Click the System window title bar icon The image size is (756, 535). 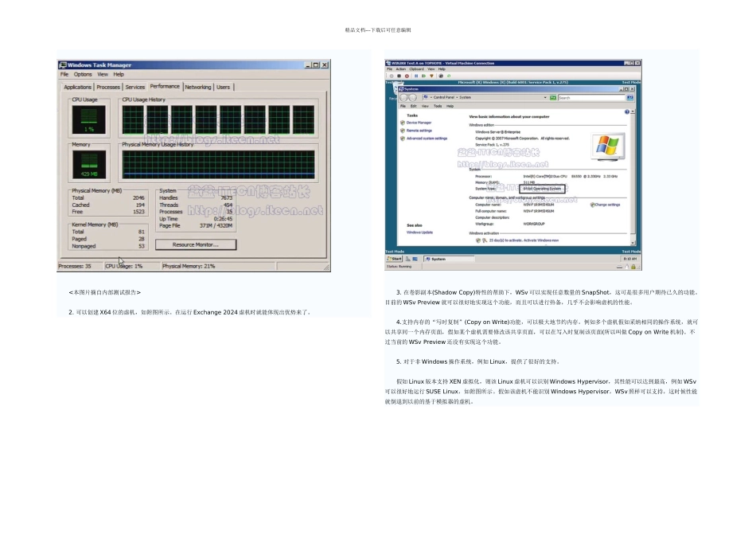click(401, 89)
